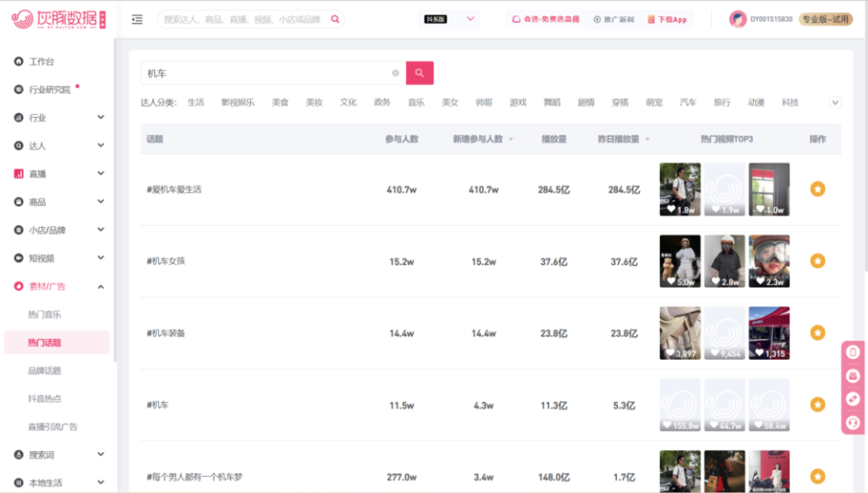Sort by 昨日播放量 arrow
Image resolution: width=868 pixels, height=493 pixels.
click(647, 140)
